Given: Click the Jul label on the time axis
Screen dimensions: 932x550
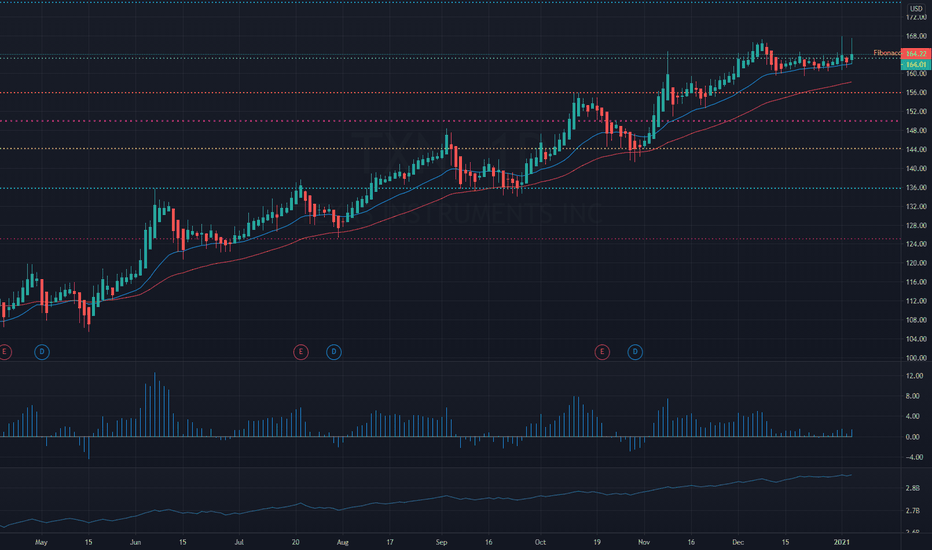Looking at the screenshot, I should 239,542.
